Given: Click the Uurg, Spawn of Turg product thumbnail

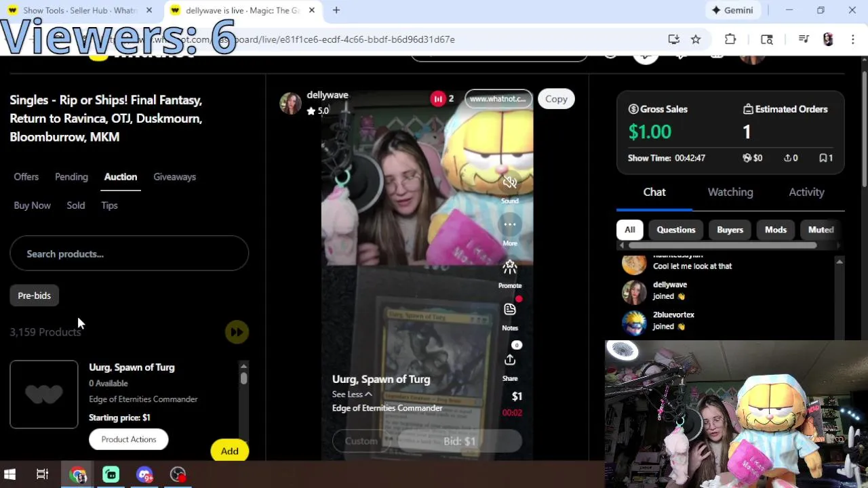Looking at the screenshot, I should (44, 394).
